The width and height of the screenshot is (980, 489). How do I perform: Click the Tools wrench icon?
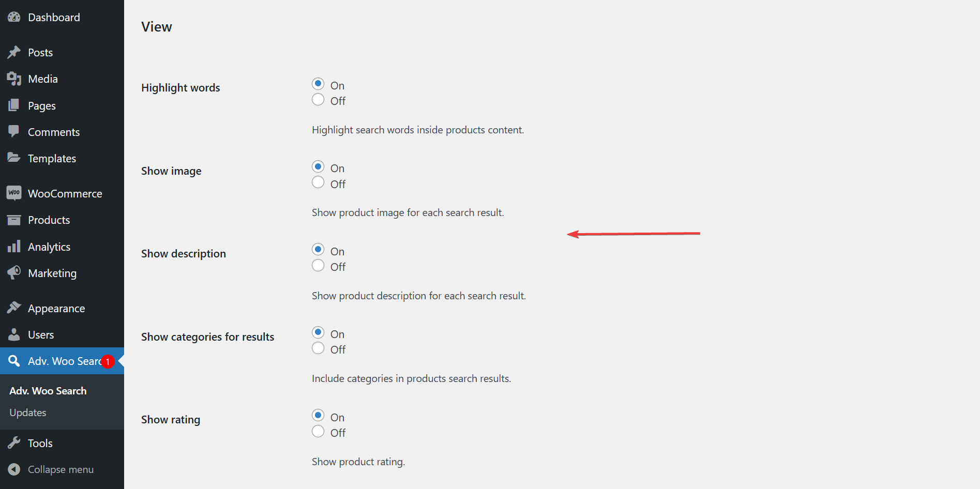point(14,442)
